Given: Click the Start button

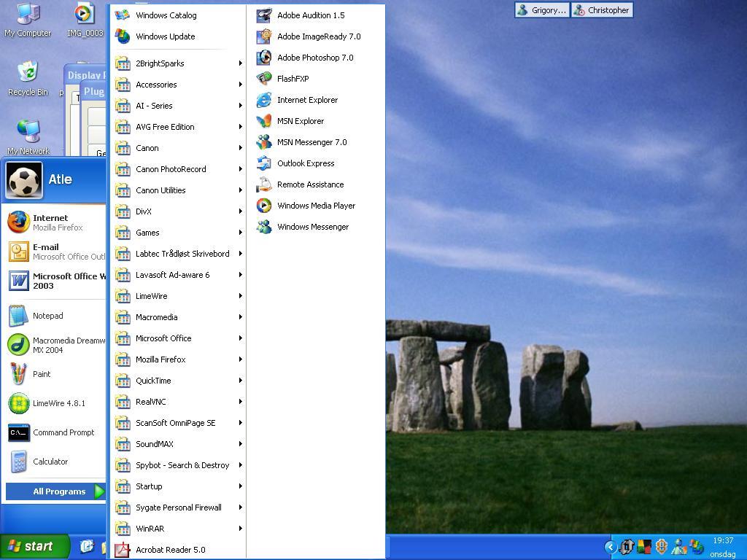Looking at the screenshot, I should point(34,546).
